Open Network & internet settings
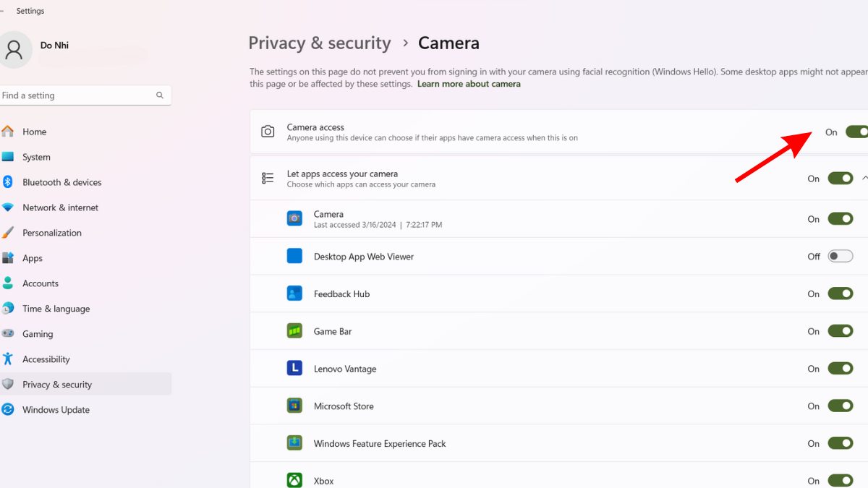Image resolution: width=868 pixels, height=488 pixels. click(60, 207)
